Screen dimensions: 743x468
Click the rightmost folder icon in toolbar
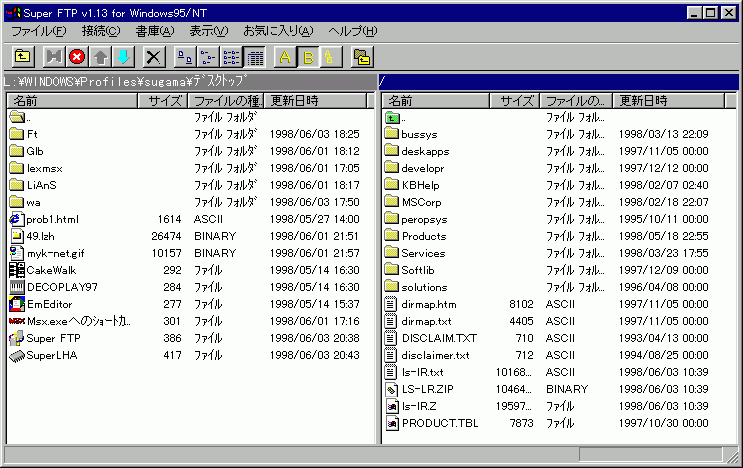tap(361, 57)
